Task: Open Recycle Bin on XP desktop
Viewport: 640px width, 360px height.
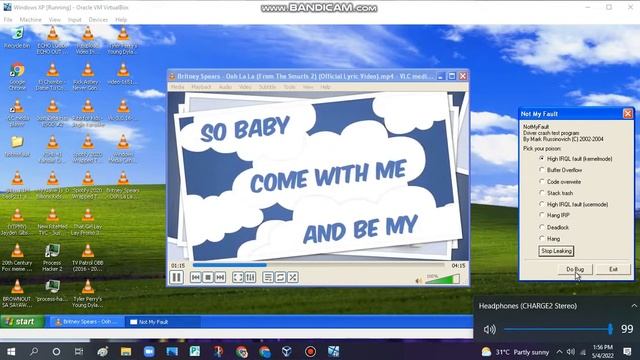Action: coord(17,38)
